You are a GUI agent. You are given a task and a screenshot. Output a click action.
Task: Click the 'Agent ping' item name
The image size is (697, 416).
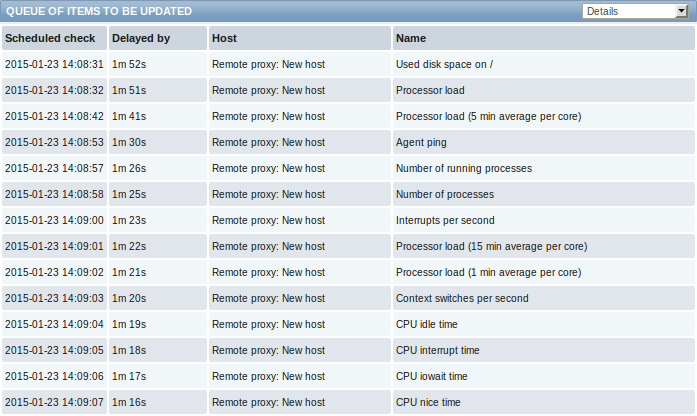tap(421, 143)
